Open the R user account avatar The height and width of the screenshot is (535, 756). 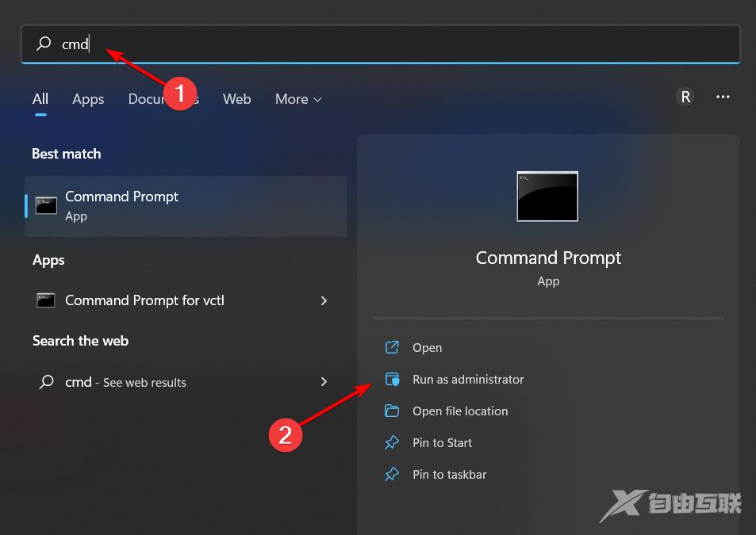(x=685, y=97)
